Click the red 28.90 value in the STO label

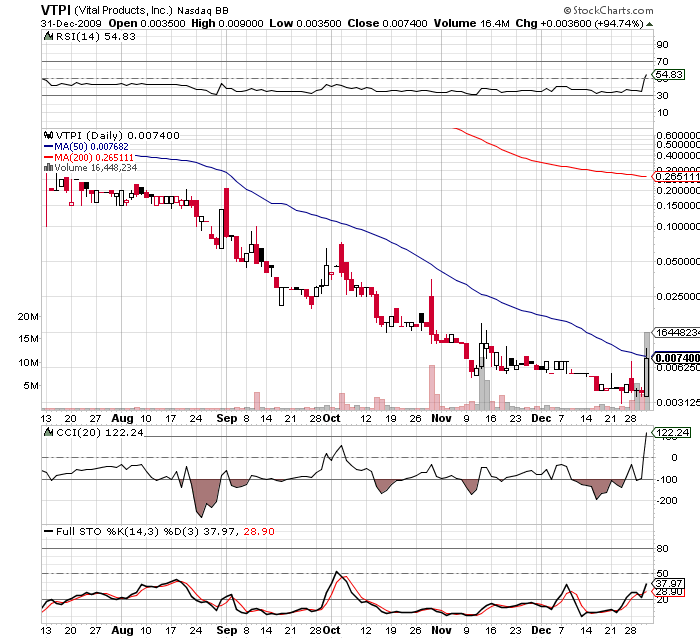[x=259, y=531]
